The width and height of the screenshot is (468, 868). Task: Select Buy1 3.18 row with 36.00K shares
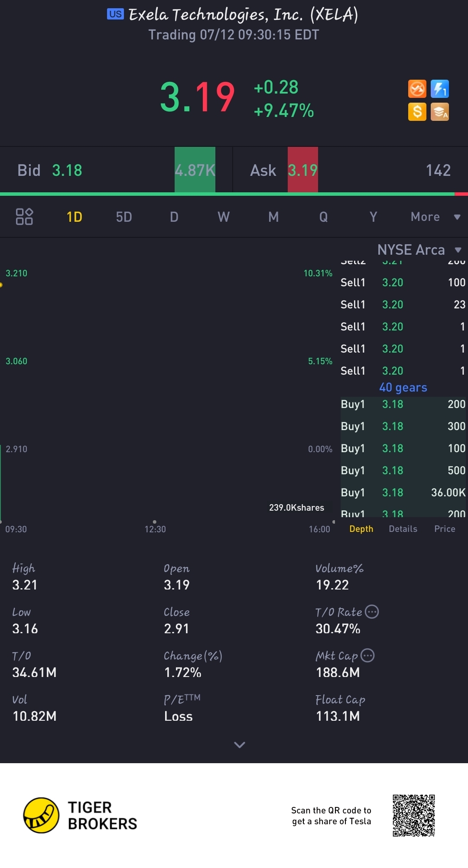click(x=403, y=492)
